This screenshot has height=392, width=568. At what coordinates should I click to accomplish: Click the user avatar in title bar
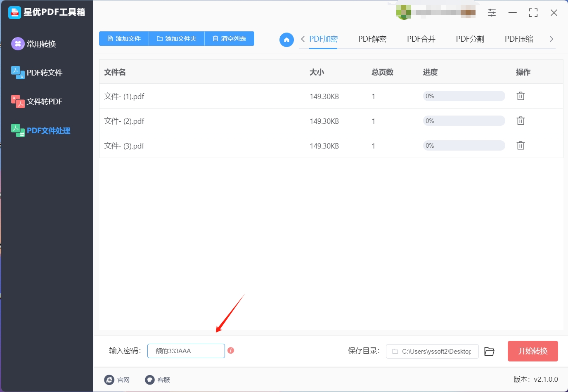(403, 12)
